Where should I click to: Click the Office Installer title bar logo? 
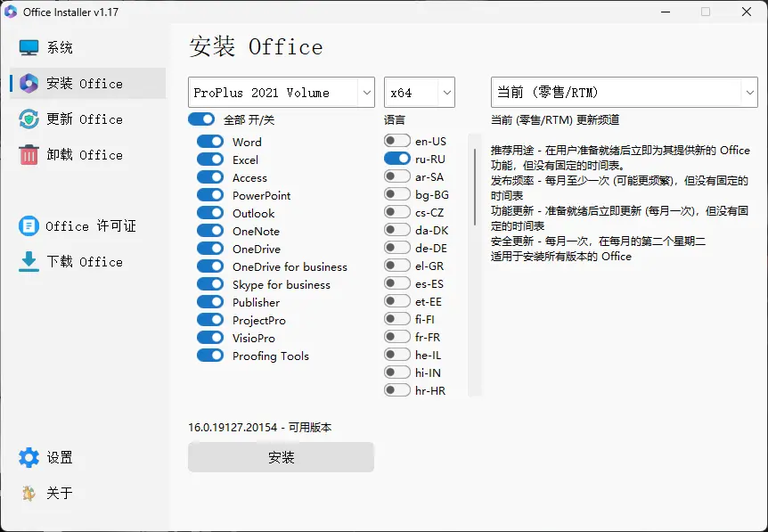(11, 12)
